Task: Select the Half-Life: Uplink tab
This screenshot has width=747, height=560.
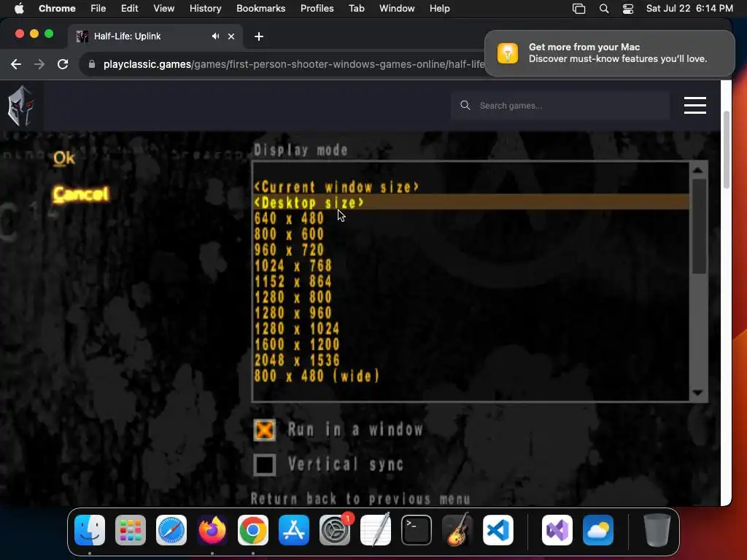Action: point(155,36)
